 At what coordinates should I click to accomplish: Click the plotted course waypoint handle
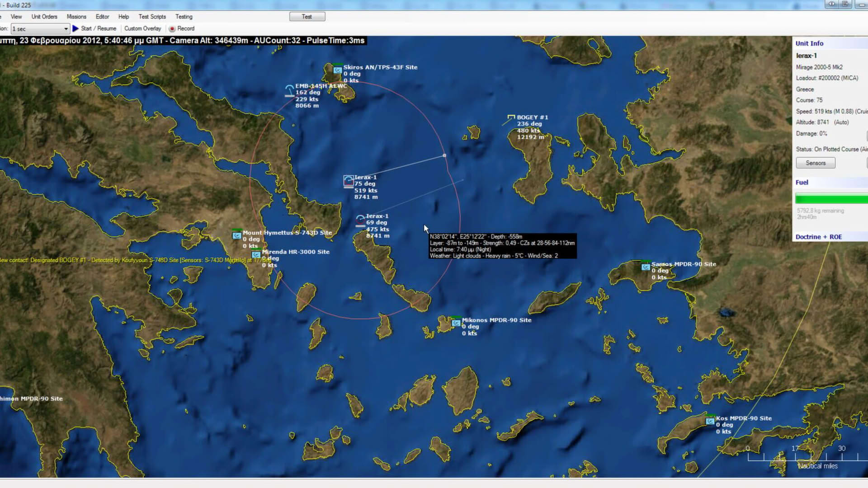[x=444, y=155]
